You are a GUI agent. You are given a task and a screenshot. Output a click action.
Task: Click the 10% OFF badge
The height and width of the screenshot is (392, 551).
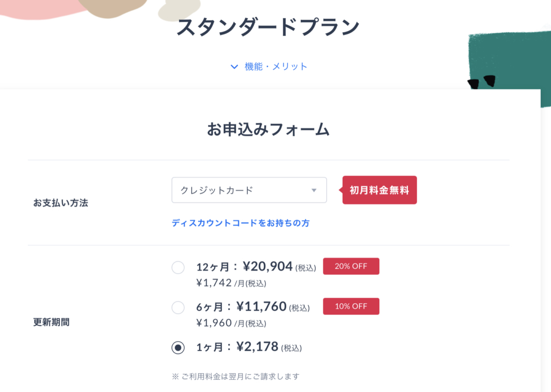(351, 307)
